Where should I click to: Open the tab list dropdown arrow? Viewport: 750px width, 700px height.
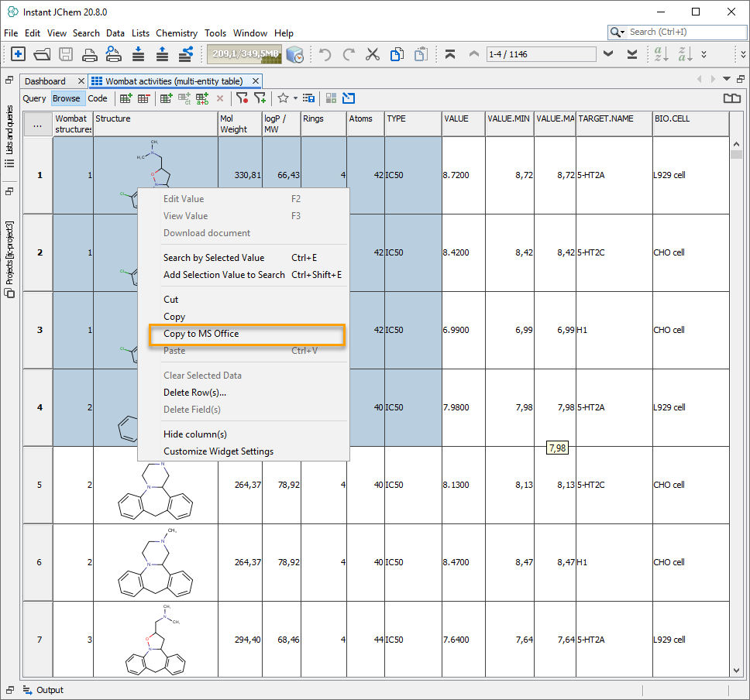pyautogui.click(x=727, y=79)
